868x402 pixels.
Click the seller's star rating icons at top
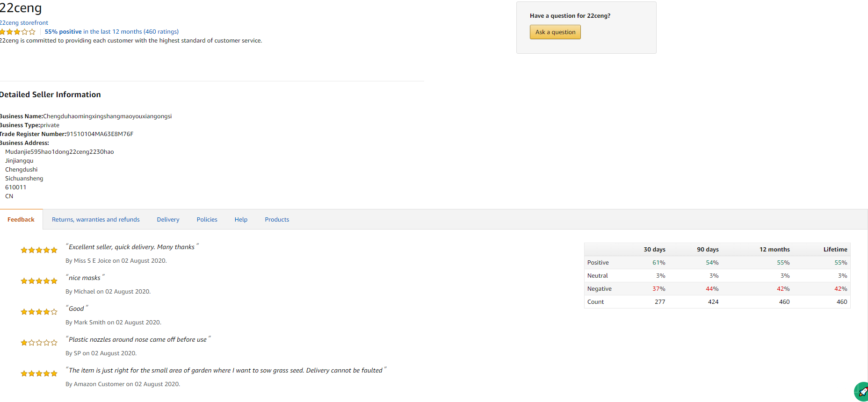coord(18,32)
